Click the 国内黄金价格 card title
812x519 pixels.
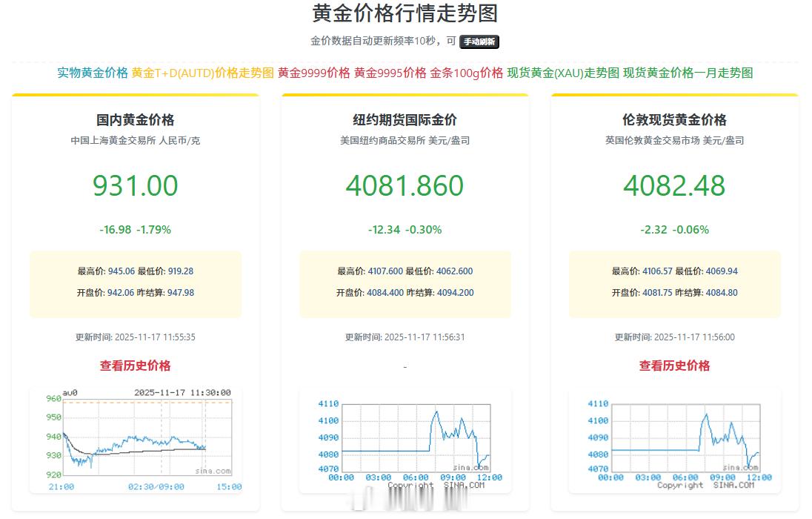coord(136,119)
